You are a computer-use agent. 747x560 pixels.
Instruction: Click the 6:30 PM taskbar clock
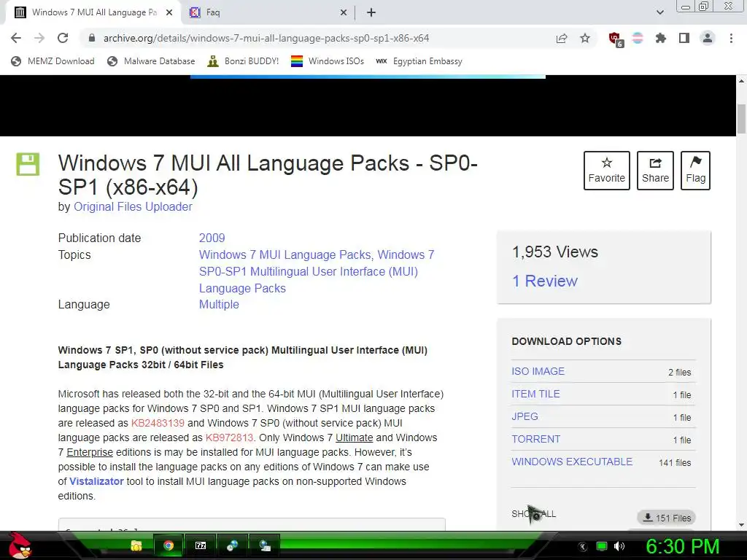coord(682,546)
